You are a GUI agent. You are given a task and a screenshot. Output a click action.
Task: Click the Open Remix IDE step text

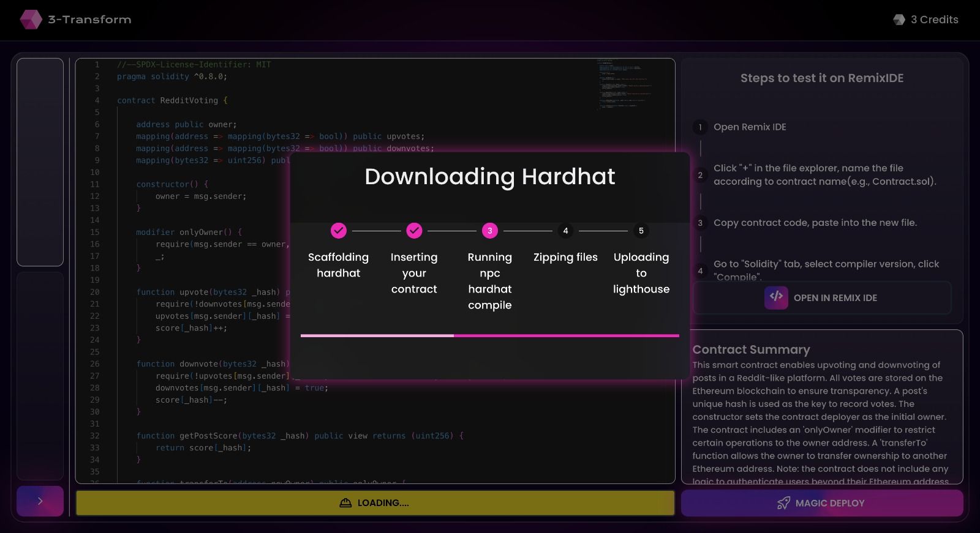pos(750,127)
